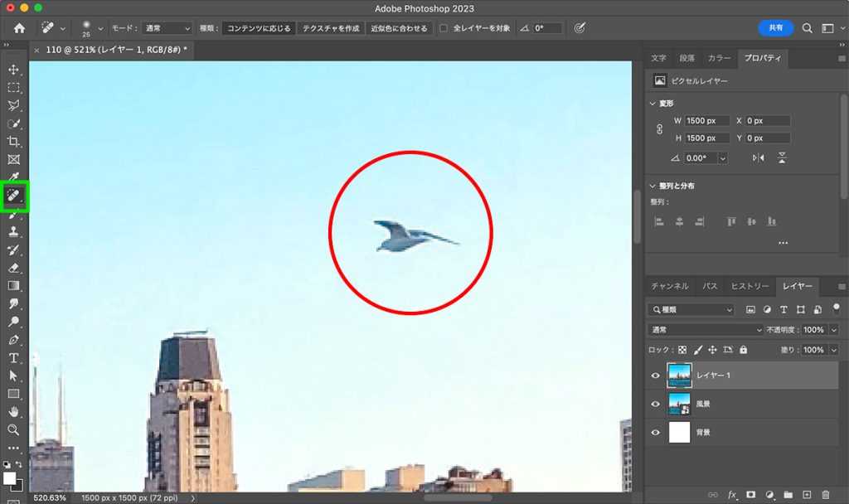The image size is (849, 504).
Task: Activate the Lasso tool
Action: (13, 104)
